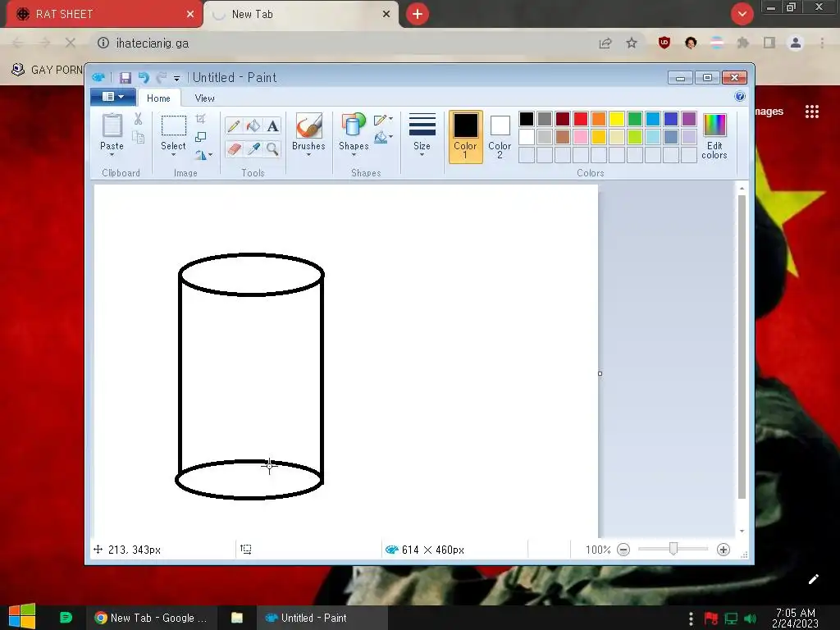
Task: Pick the black color swatch in palette
Action: 527,119
